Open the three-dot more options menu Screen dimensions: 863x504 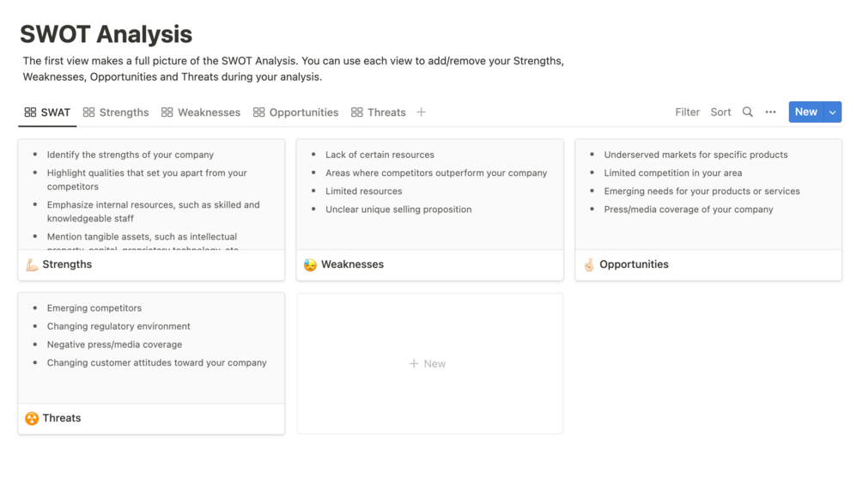coord(770,112)
